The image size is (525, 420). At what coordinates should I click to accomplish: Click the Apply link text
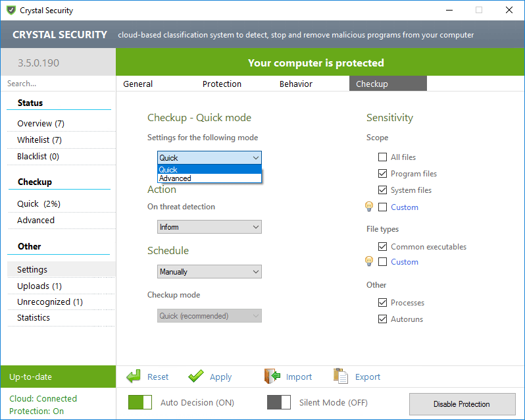coord(220,377)
